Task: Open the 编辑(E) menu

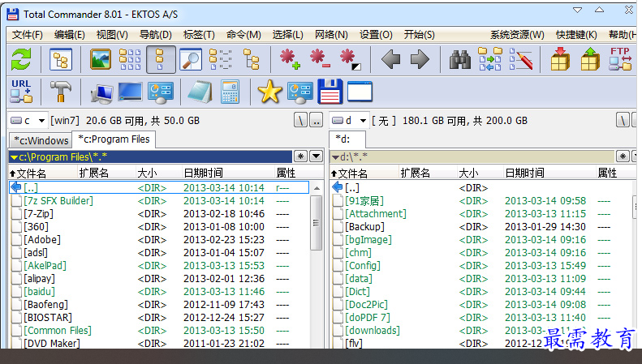Action: tap(70, 35)
